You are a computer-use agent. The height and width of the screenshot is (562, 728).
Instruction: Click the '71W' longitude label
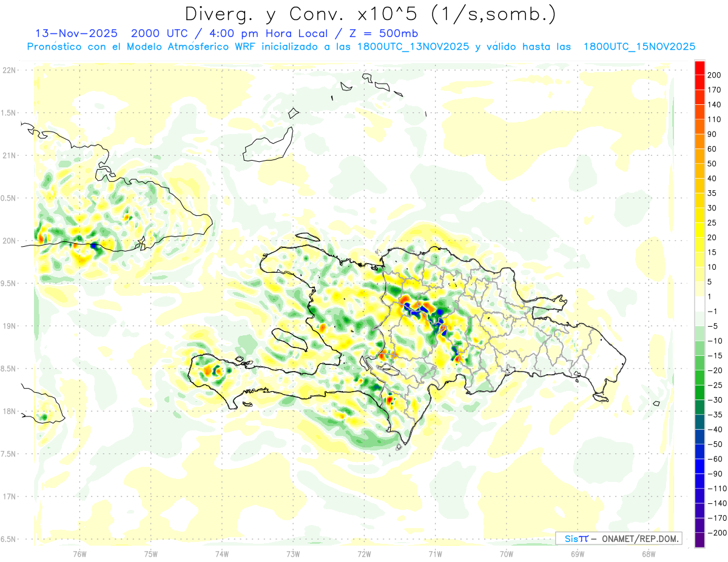[435, 554]
